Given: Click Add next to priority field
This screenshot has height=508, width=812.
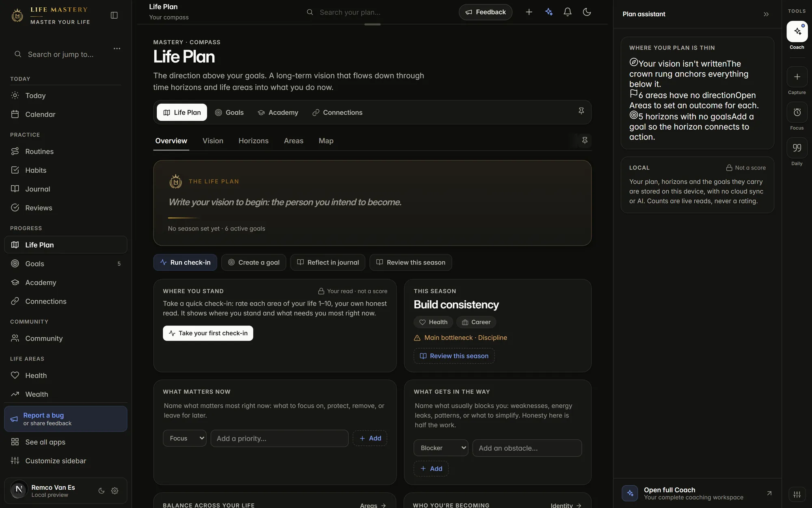Looking at the screenshot, I should [370, 438].
